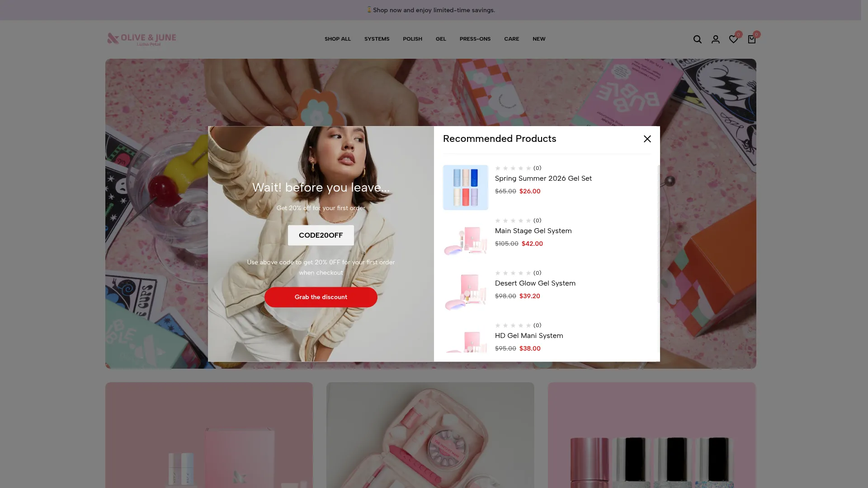The height and width of the screenshot is (488, 868).
Task: Click the Recommended Products heading
Action: [x=500, y=139]
